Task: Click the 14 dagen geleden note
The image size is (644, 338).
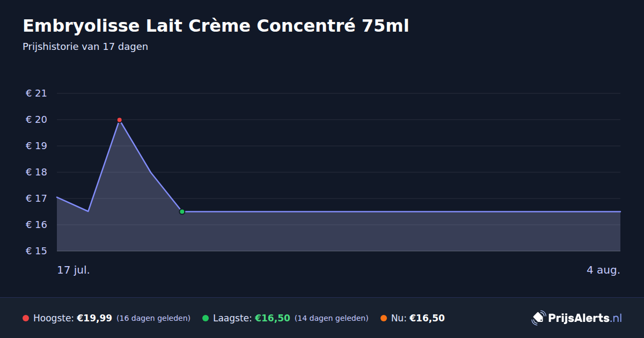Action: click(x=332, y=318)
